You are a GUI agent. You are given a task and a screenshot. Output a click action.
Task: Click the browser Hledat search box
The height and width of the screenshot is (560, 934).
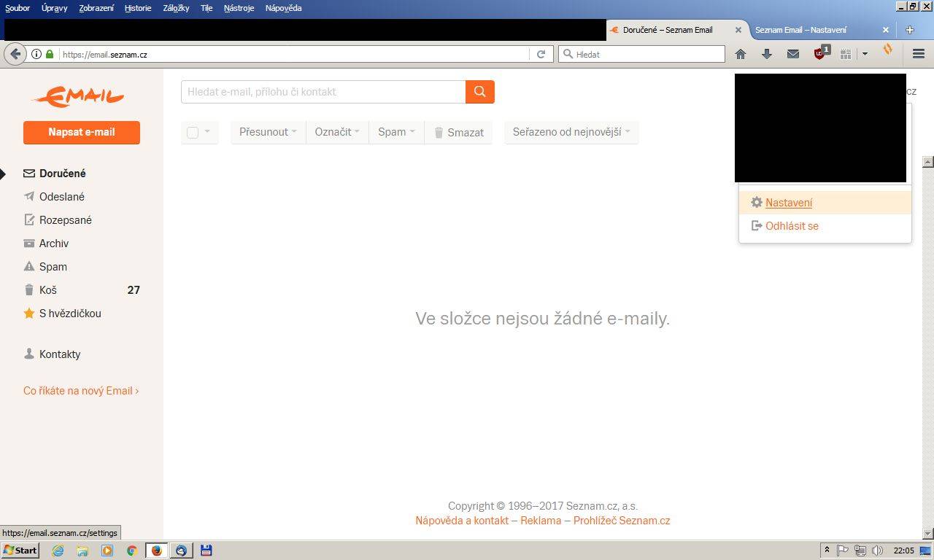[642, 54]
